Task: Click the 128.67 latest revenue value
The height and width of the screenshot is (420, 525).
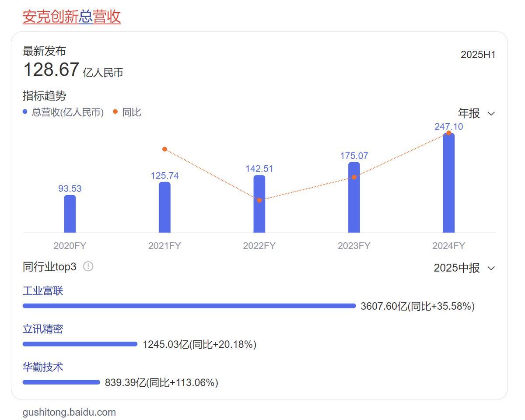Action: [51, 70]
